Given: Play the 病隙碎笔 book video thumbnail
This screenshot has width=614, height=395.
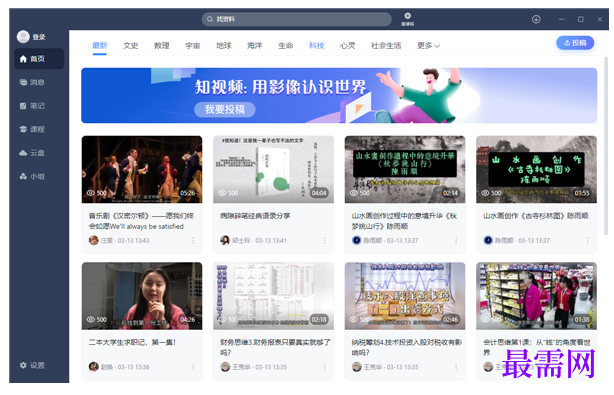Looking at the screenshot, I should tap(273, 170).
